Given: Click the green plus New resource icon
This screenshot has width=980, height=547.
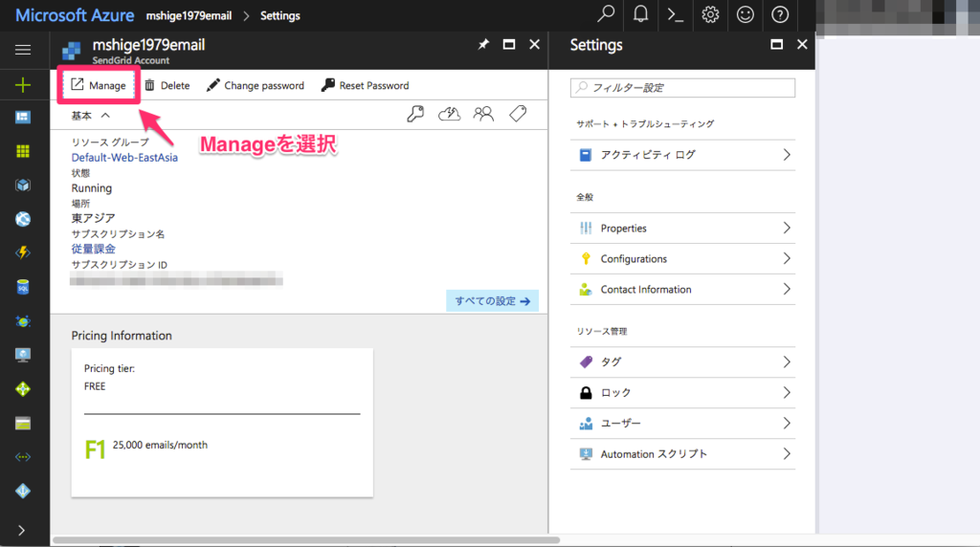Looking at the screenshot, I should coord(23,85).
